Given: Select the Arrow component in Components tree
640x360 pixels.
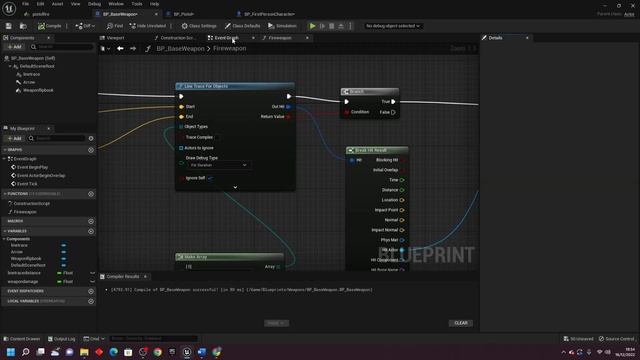Looking at the screenshot, I should pos(29,82).
